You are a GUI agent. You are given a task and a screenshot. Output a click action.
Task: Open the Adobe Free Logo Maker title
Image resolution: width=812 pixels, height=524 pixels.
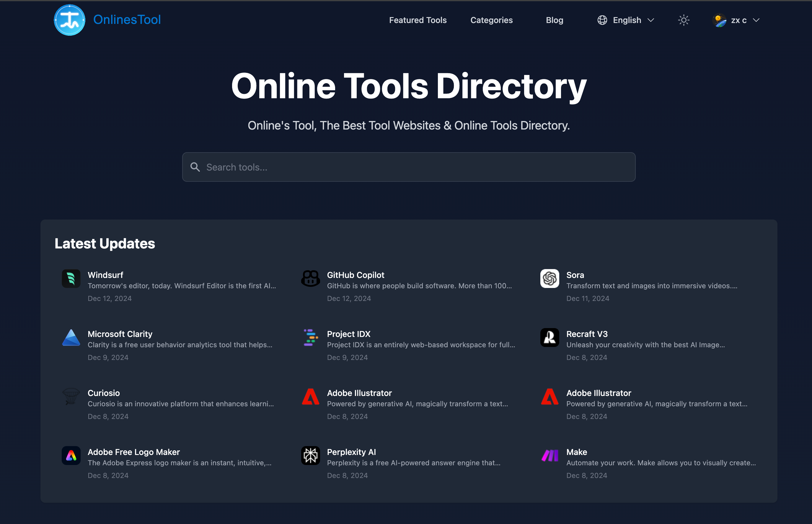tap(133, 452)
